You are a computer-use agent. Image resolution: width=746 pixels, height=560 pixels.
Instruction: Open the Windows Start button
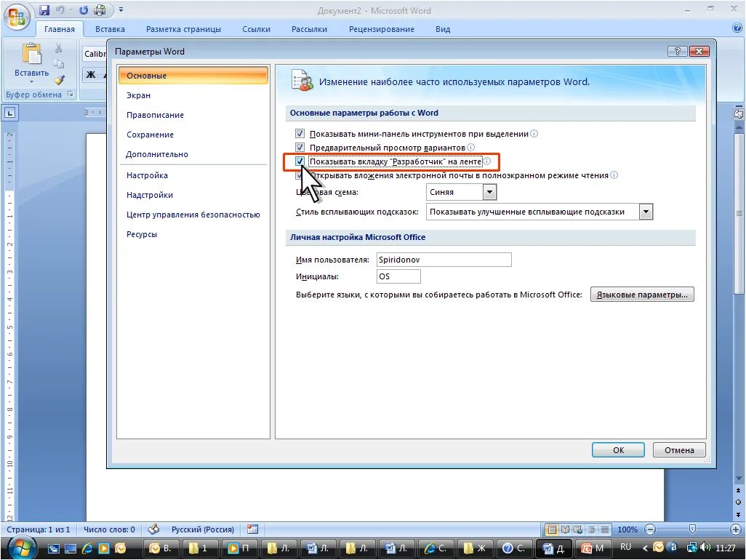(21, 548)
